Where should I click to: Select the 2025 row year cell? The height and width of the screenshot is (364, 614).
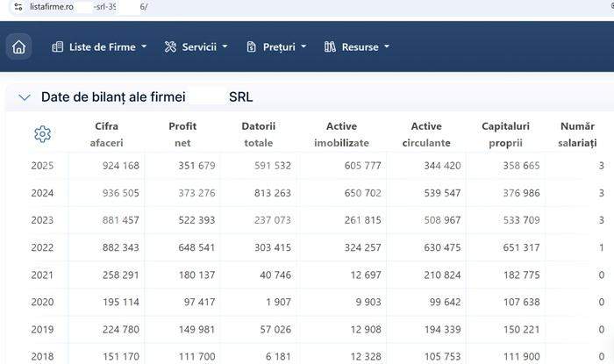[x=42, y=166]
